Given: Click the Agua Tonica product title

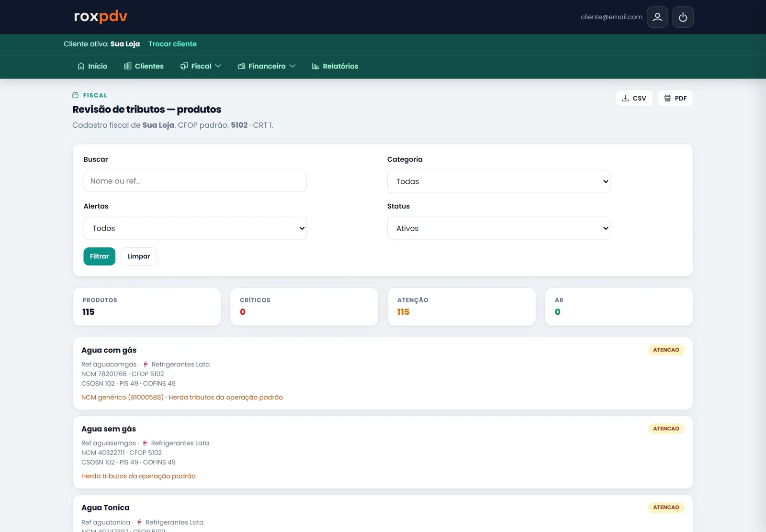Looking at the screenshot, I should (105, 508).
